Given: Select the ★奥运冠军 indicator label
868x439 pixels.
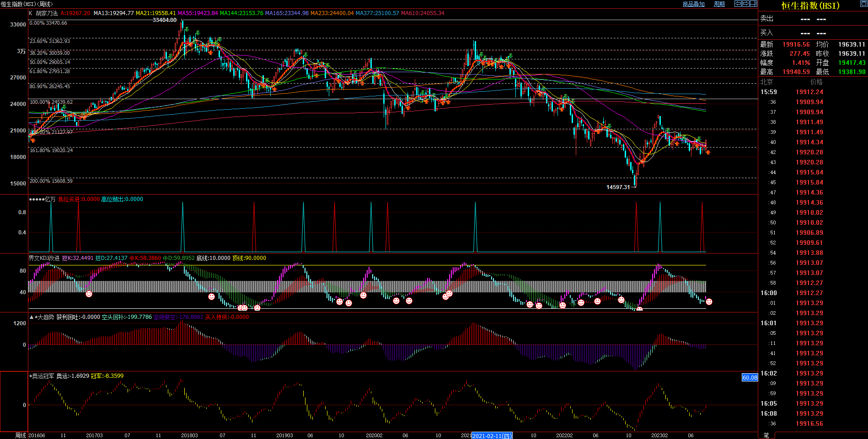Looking at the screenshot, I should [42, 376].
